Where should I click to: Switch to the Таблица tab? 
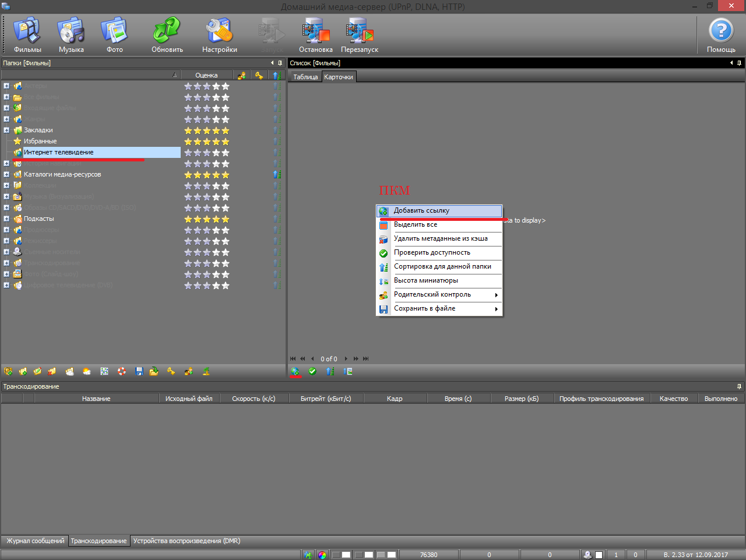coord(305,77)
